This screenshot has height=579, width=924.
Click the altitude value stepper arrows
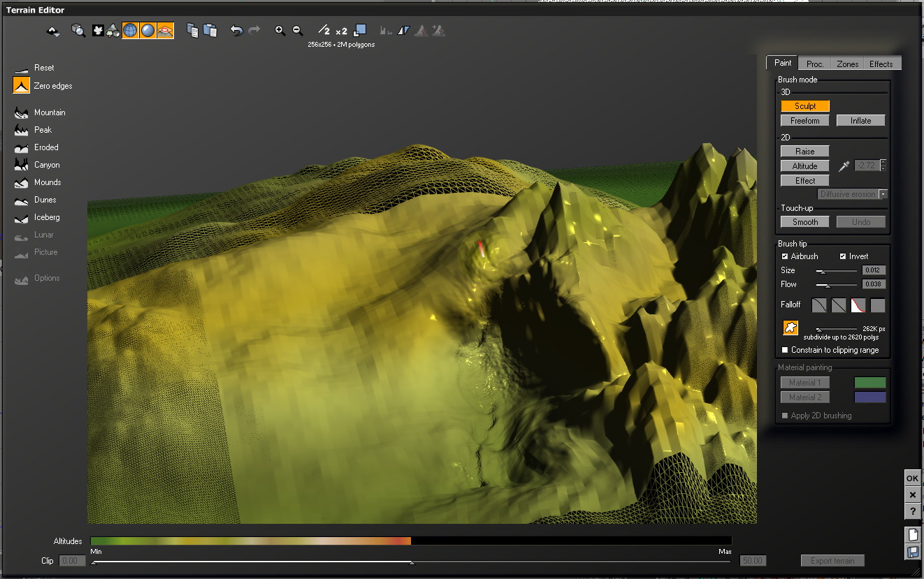pyautogui.click(x=883, y=166)
